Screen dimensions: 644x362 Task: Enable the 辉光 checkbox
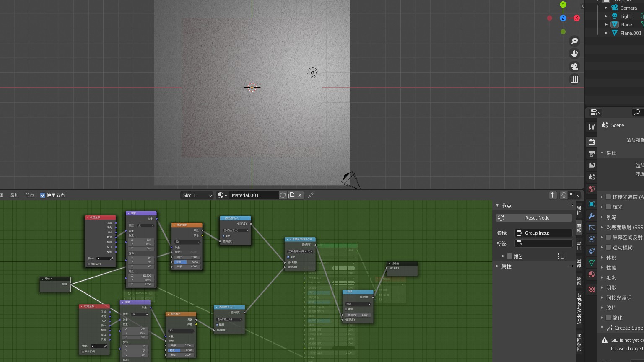[x=608, y=207]
